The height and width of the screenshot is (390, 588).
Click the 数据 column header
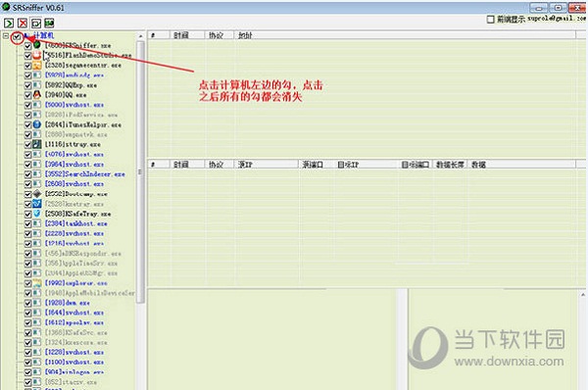[521, 165]
